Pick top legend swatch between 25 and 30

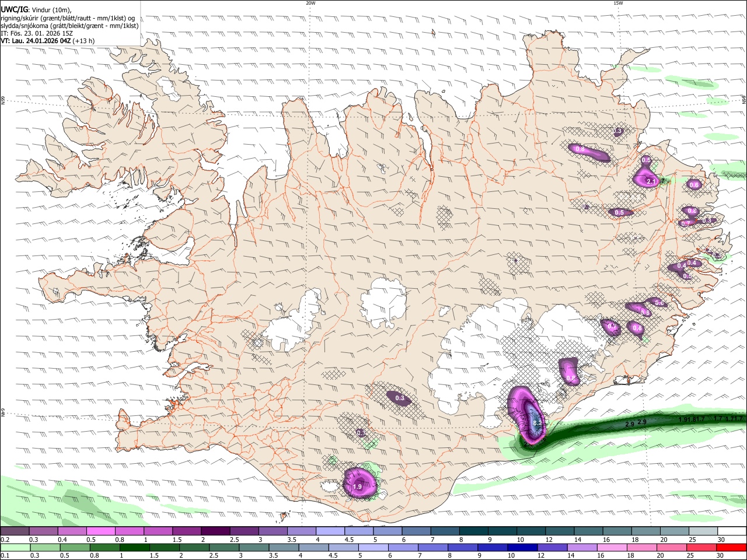[x=704, y=531]
